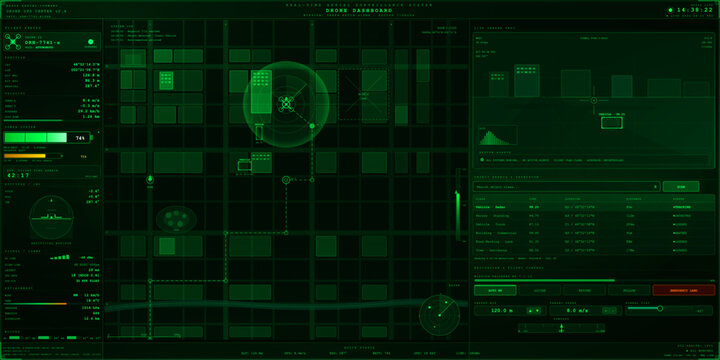Screen dimensions: 720x360
Task: Click the battery icon showing 74%
Action: [48, 137]
